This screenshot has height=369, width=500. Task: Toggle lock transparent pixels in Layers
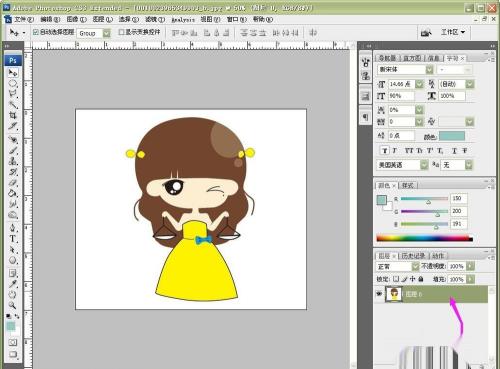coord(396,279)
